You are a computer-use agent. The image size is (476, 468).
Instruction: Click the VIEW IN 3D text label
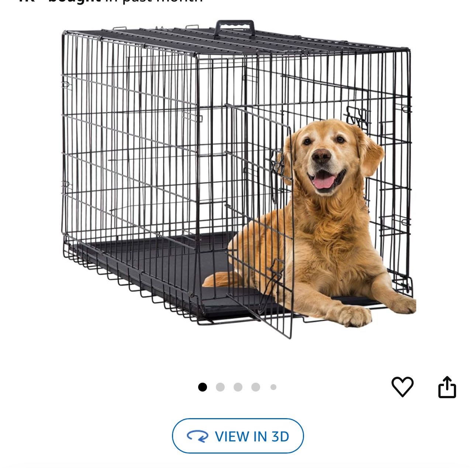point(252,436)
